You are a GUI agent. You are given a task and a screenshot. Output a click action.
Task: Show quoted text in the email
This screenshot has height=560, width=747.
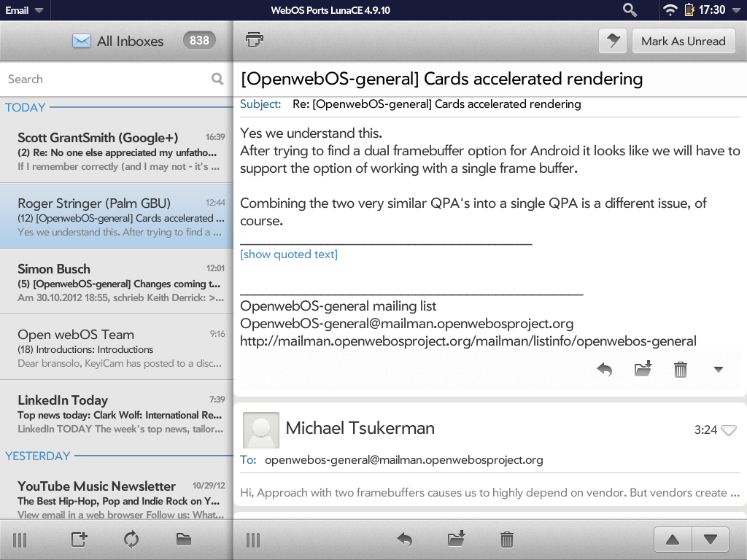point(289,254)
